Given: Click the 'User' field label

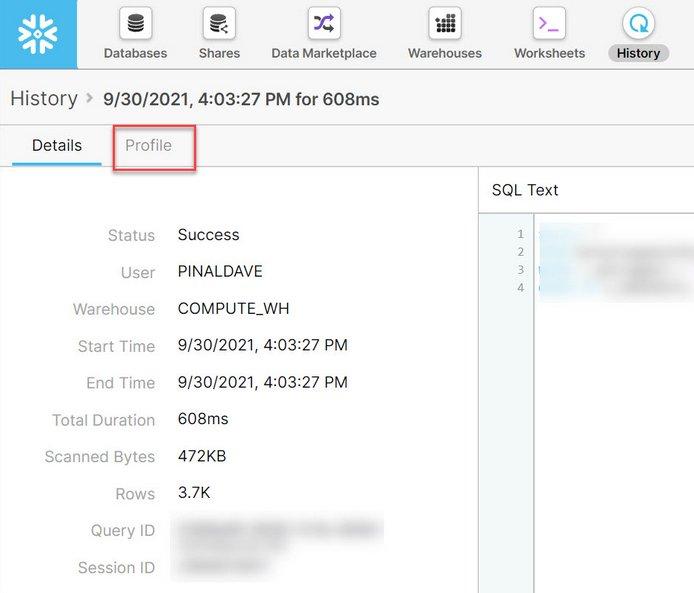Looking at the screenshot, I should tap(138, 273).
